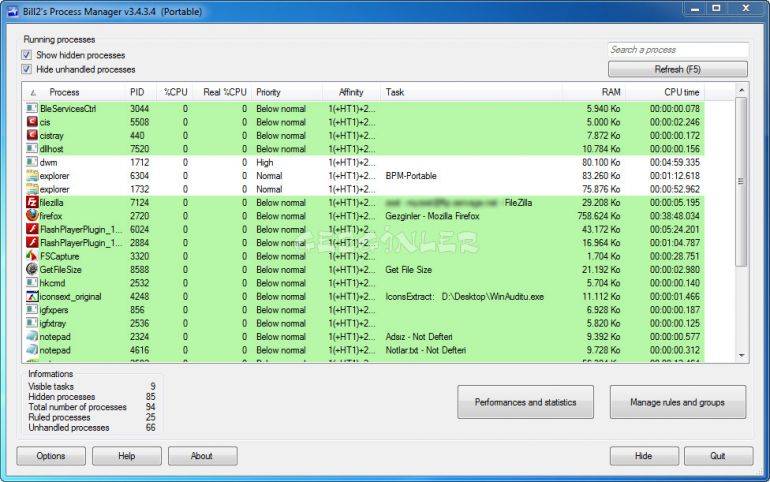Click the cistray process icon

32,135
